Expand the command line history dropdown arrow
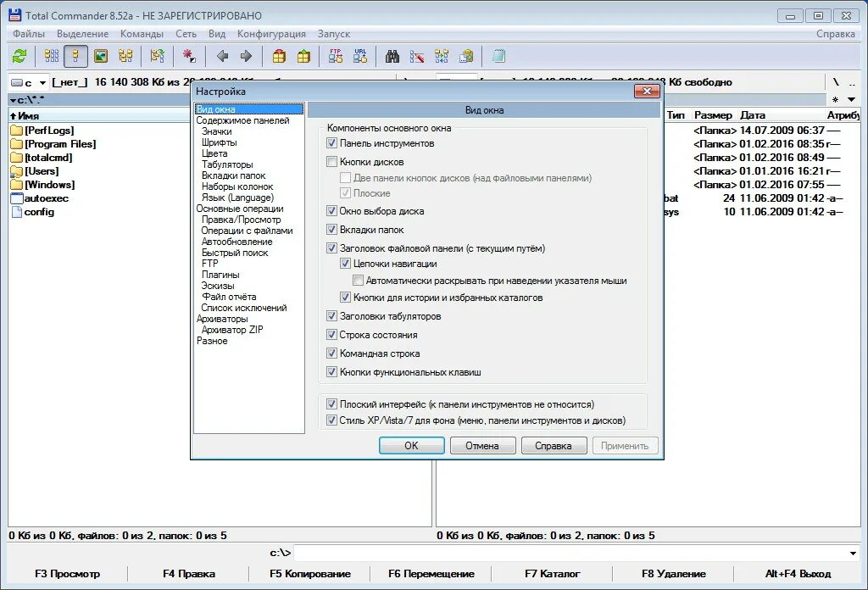Viewport: 868px width, 590px height. pyautogui.click(x=853, y=553)
